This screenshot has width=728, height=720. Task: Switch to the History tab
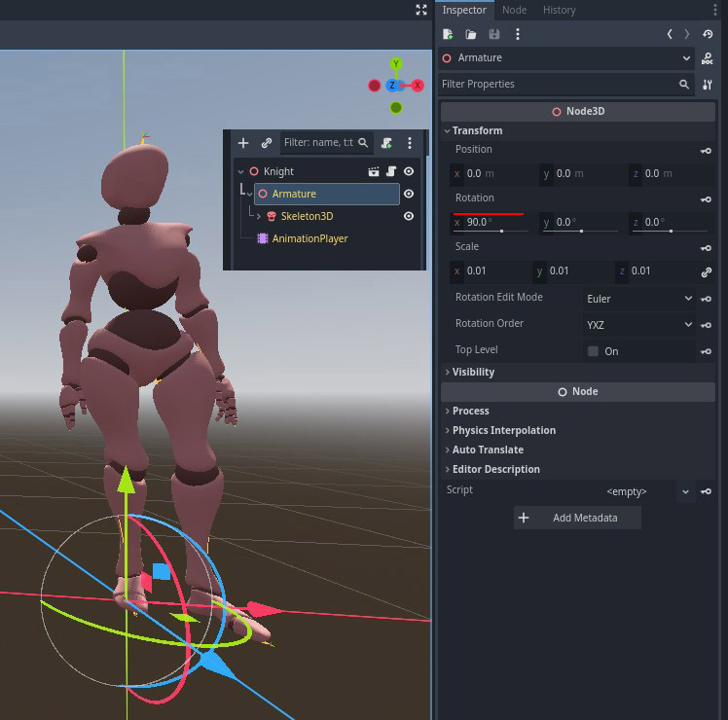(x=559, y=10)
